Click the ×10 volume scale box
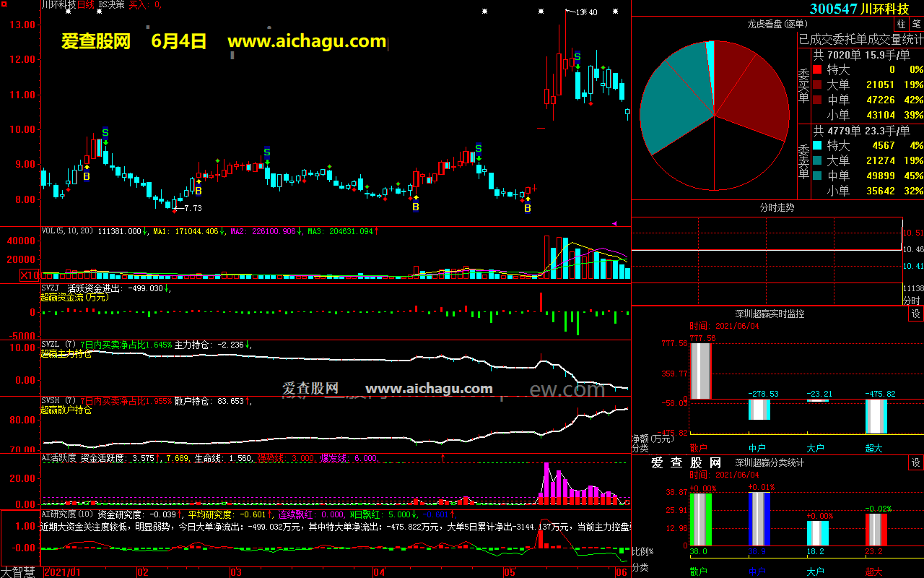 point(30,275)
